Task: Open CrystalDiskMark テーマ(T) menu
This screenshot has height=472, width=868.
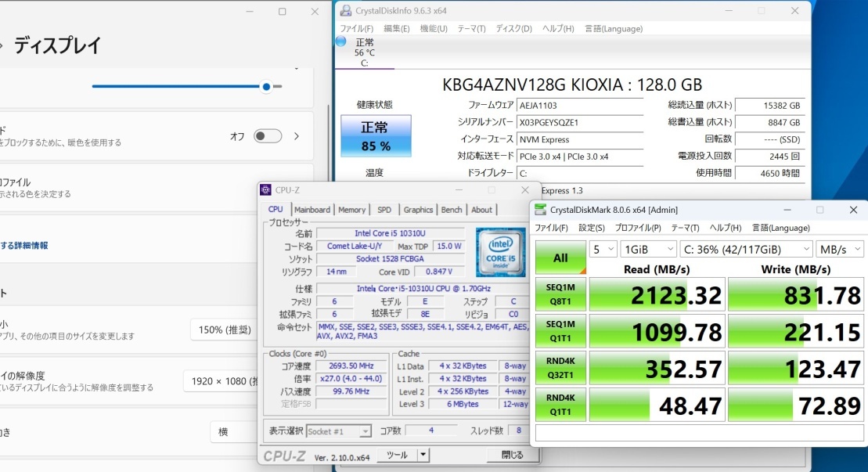Action: (x=685, y=228)
